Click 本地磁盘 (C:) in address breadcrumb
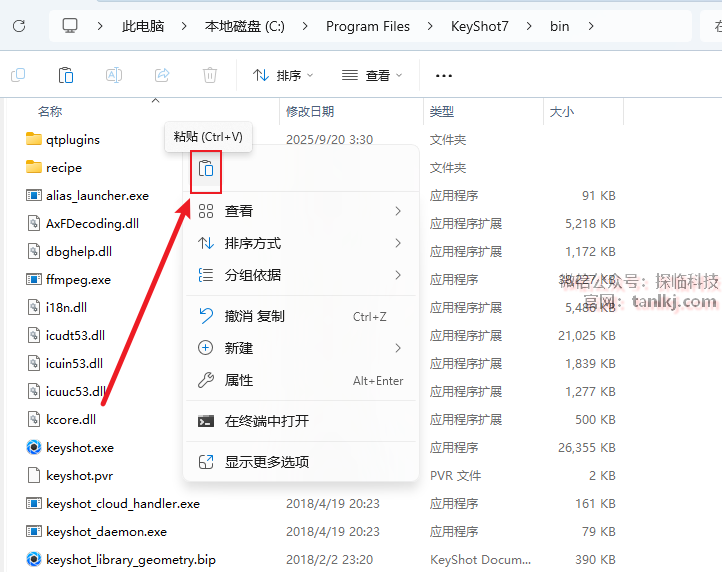Viewport: 722px width, 575px height. [245, 26]
